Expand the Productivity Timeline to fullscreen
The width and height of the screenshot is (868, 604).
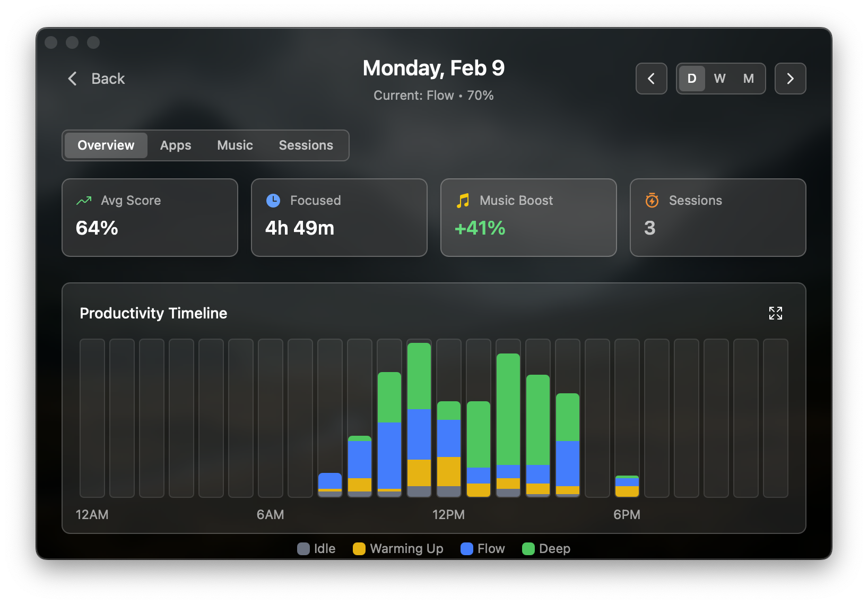click(775, 313)
